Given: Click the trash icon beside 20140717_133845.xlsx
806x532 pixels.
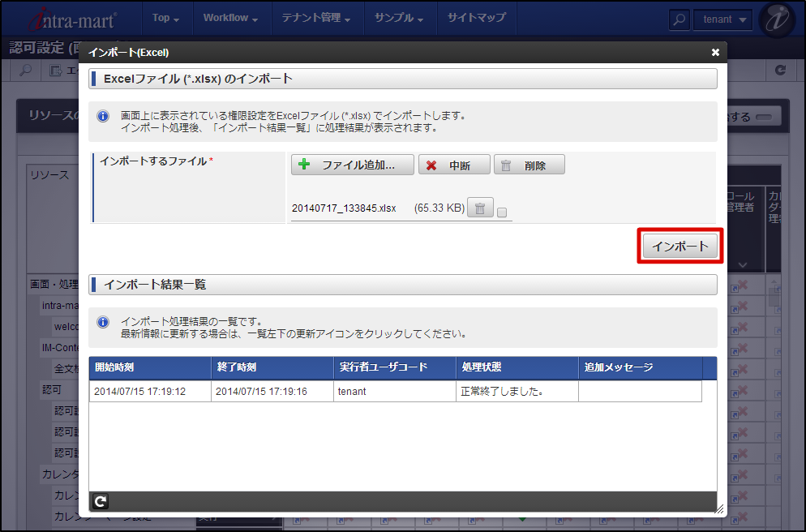Looking at the screenshot, I should point(479,208).
